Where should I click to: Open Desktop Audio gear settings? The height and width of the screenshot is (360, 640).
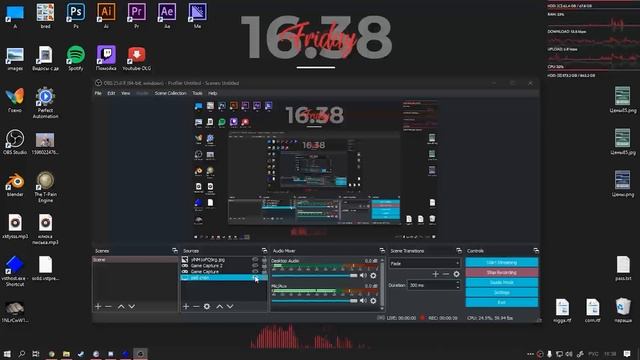373,276
